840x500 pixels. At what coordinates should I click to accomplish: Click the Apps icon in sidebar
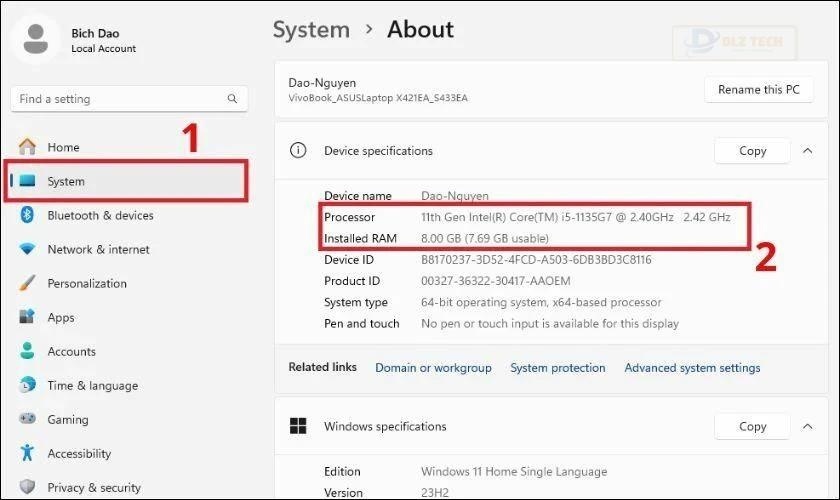click(x=28, y=317)
